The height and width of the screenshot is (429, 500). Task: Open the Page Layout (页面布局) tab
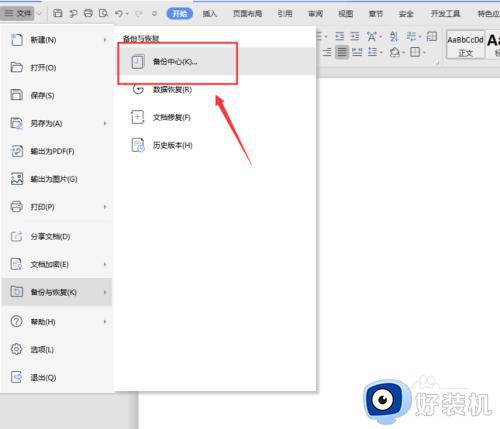pyautogui.click(x=247, y=14)
